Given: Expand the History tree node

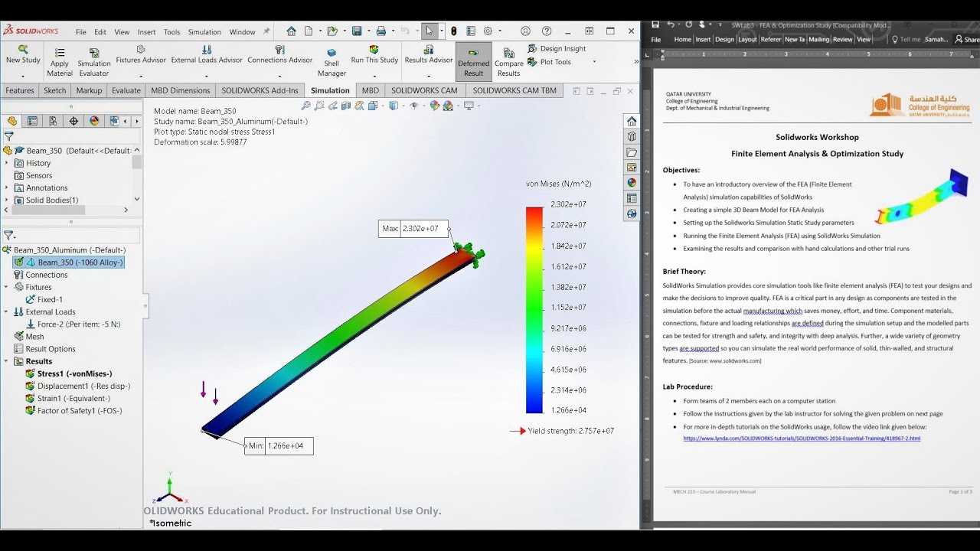Looking at the screenshot, I should click(7, 163).
